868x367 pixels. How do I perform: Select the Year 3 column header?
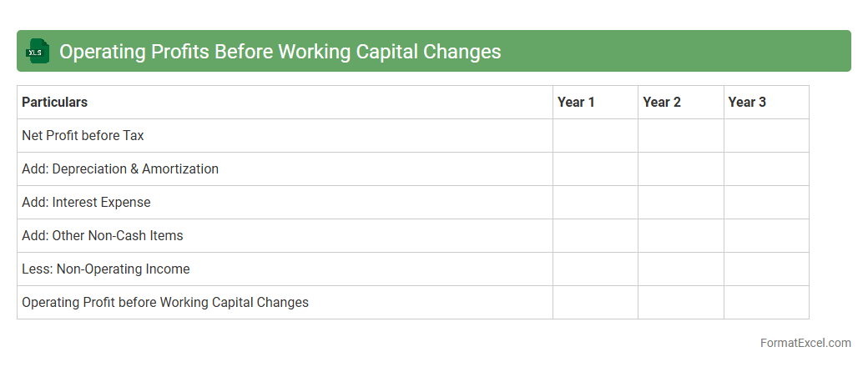coord(747,103)
